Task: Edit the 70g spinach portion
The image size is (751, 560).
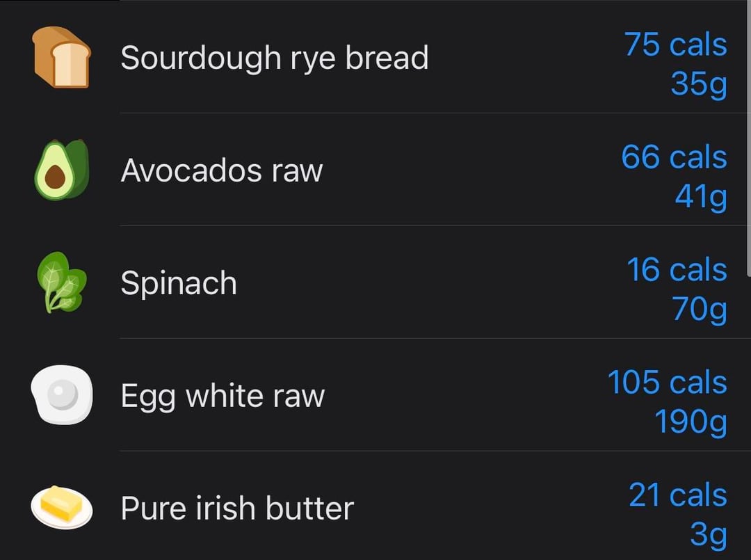Action: pos(700,310)
